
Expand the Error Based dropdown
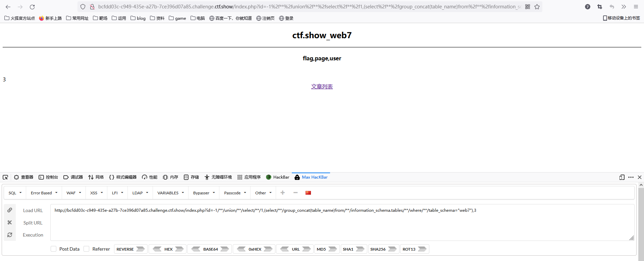pyautogui.click(x=44, y=193)
